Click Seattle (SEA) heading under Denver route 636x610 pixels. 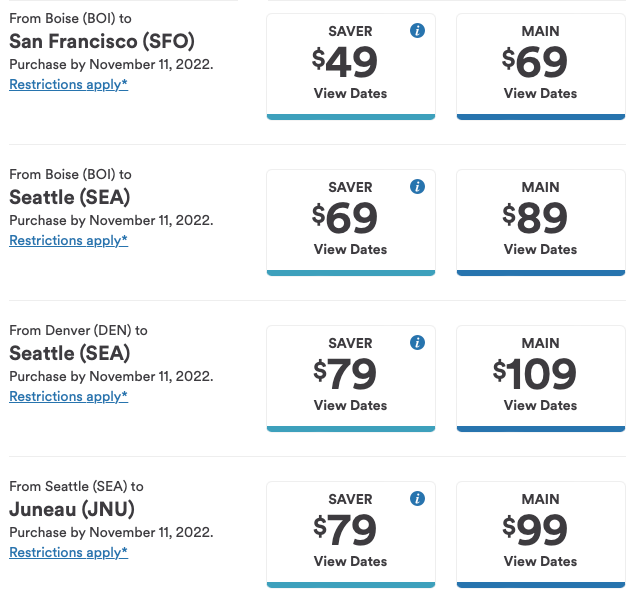pyautogui.click(x=70, y=353)
